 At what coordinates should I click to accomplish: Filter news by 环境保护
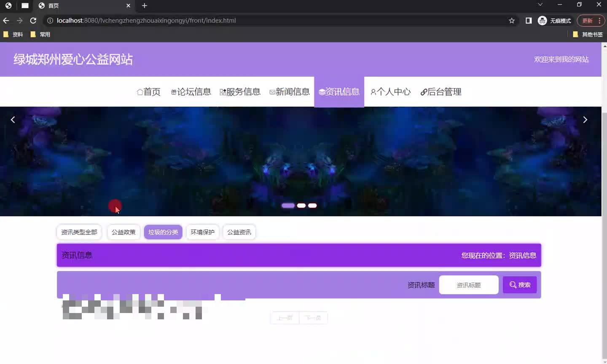(x=203, y=232)
